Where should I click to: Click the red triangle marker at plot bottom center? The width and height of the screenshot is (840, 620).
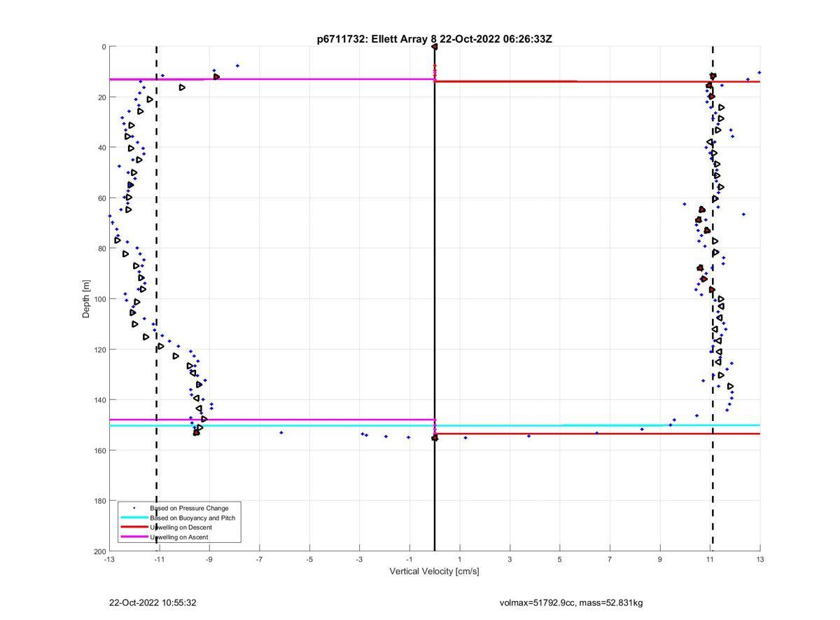tap(435, 438)
